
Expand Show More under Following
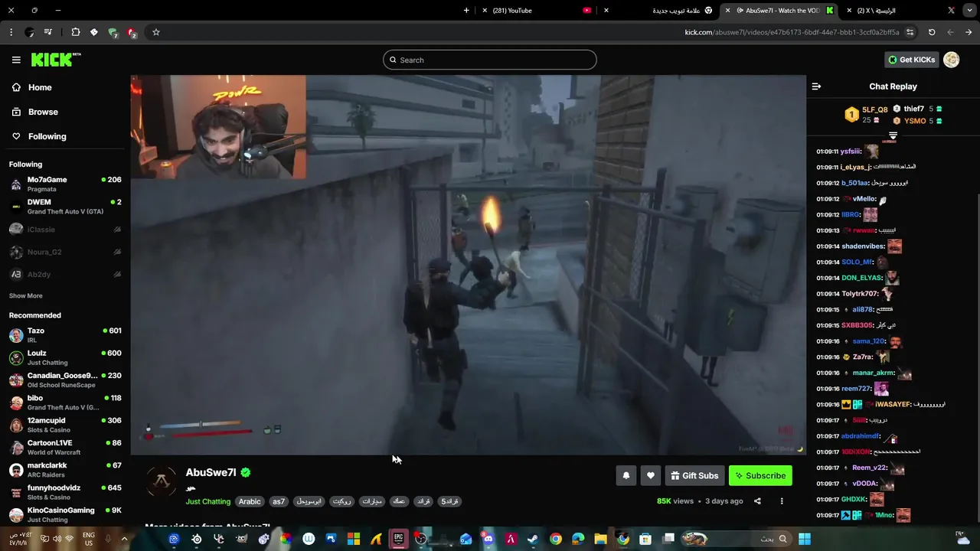pos(25,295)
